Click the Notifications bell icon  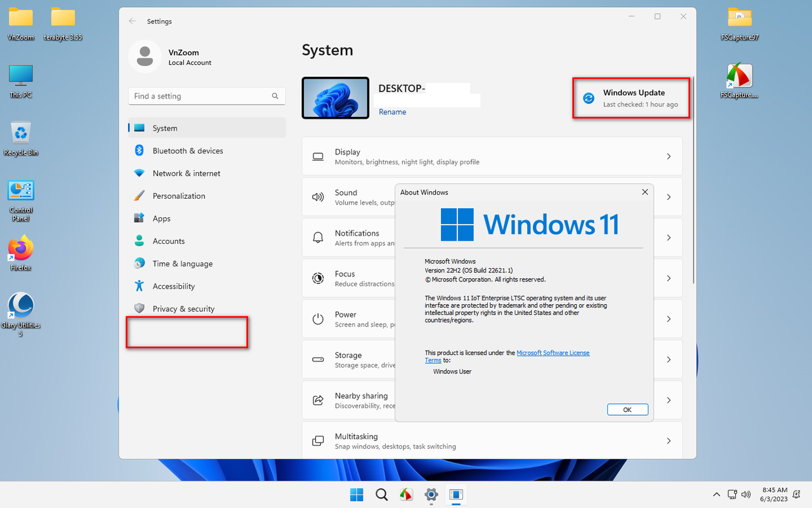coord(318,237)
